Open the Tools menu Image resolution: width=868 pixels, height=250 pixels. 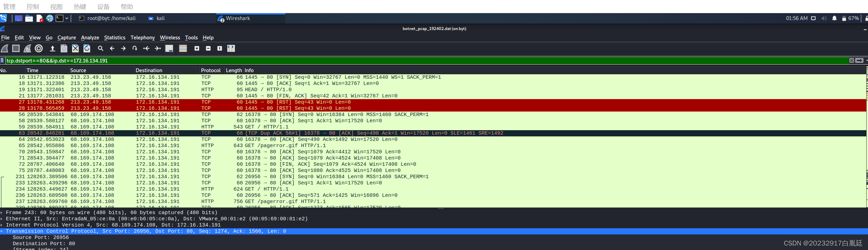point(191,38)
